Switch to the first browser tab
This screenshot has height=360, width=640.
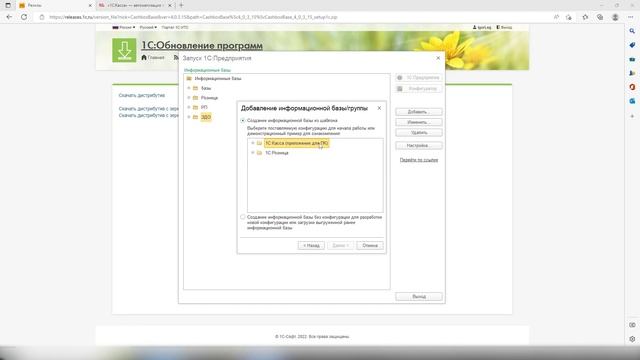tap(55, 5)
